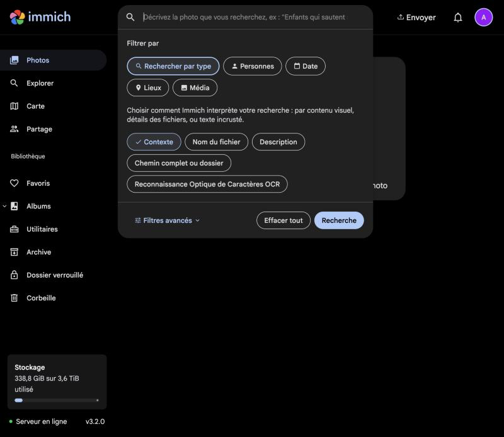Open the user account avatar
The image size is (504, 437).
(x=483, y=18)
